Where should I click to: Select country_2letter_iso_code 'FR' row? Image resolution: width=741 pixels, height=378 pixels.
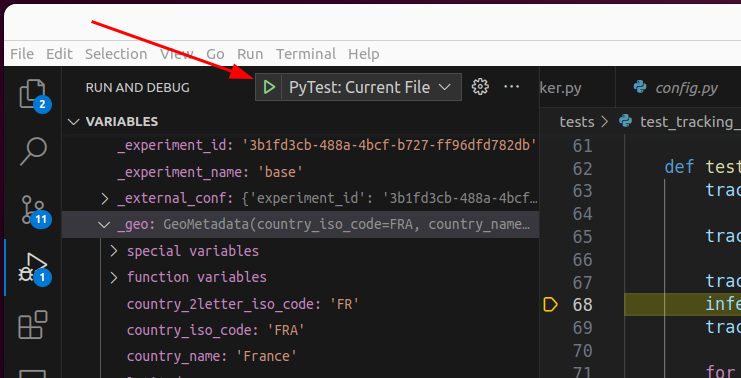[x=301, y=304]
